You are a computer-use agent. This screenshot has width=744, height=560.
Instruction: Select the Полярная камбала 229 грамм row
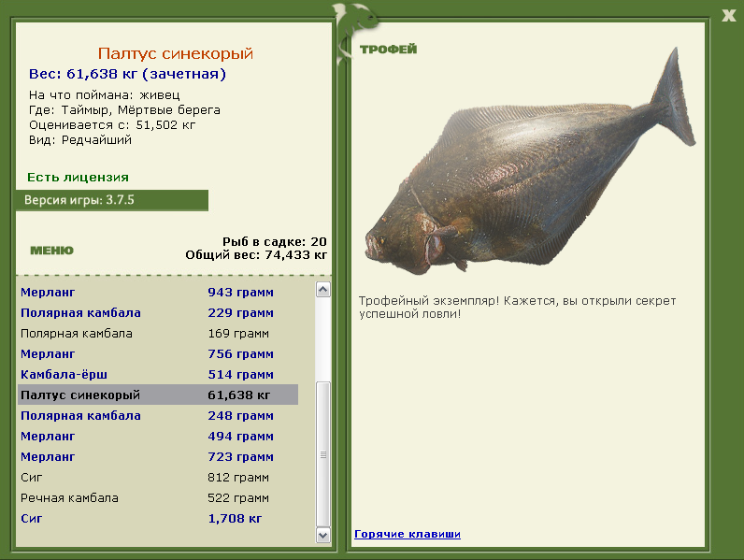coord(158,313)
